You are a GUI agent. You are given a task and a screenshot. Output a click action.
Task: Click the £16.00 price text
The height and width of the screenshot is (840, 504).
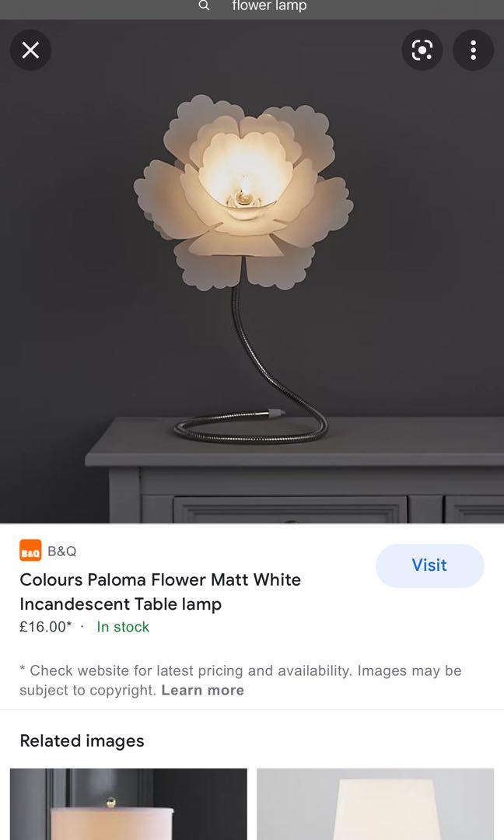[46, 627]
